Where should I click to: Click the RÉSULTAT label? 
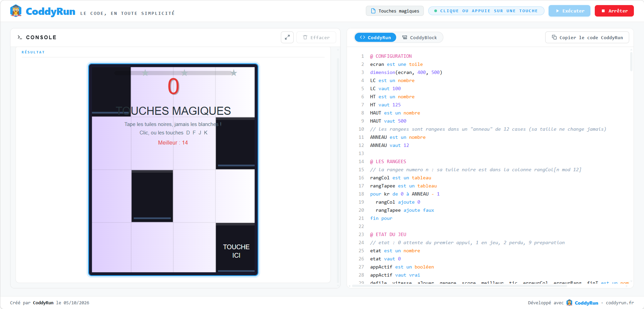click(x=33, y=52)
